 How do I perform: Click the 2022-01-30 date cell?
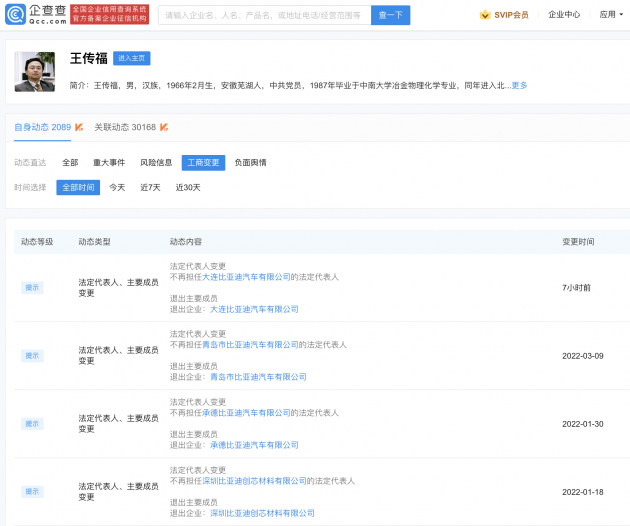point(583,424)
